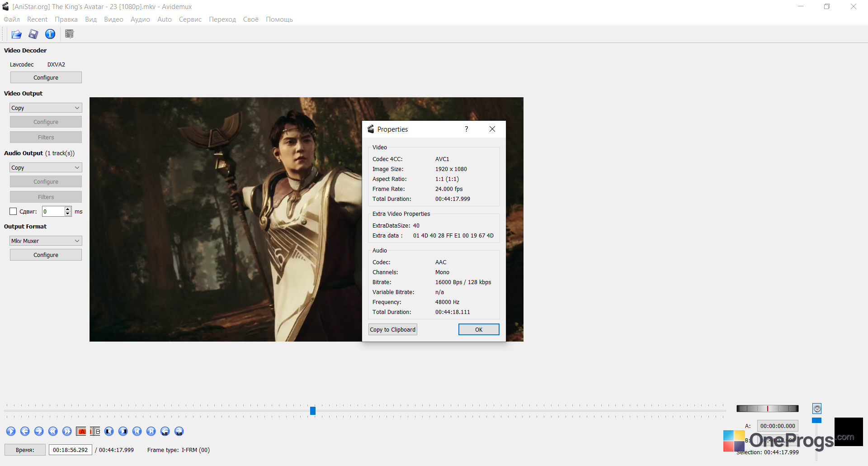Click the blue Information toolbar icon
Screen dimensions: 868x466
[x=50, y=34]
